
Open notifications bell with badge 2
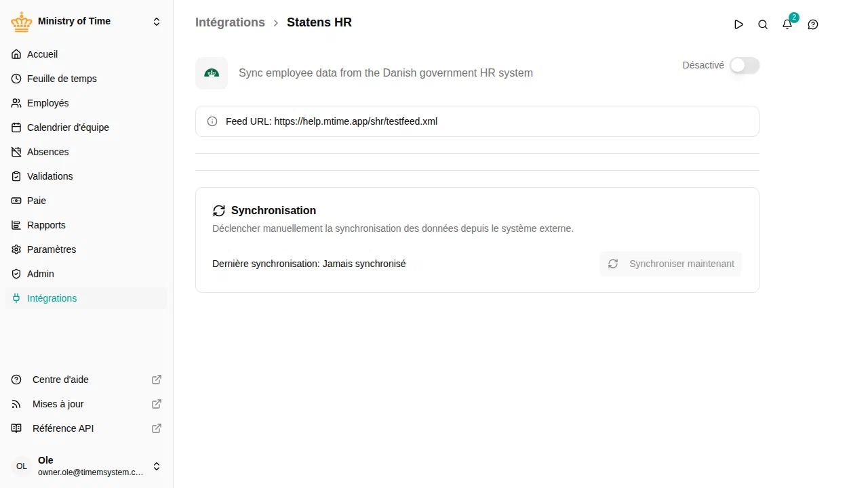[787, 24]
